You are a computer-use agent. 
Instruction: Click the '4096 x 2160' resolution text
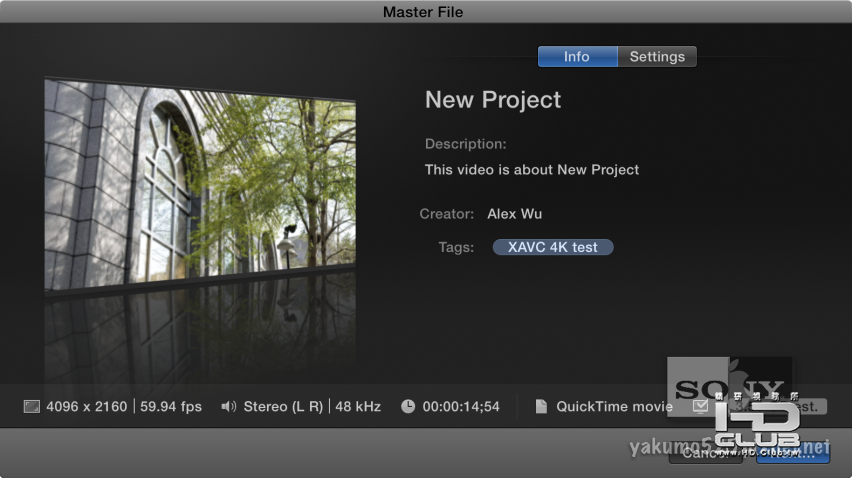pyautogui.click(x=86, y=406)
